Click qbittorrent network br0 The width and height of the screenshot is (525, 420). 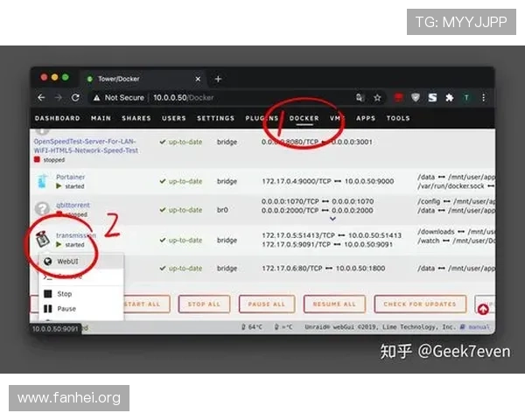point(222,210)
